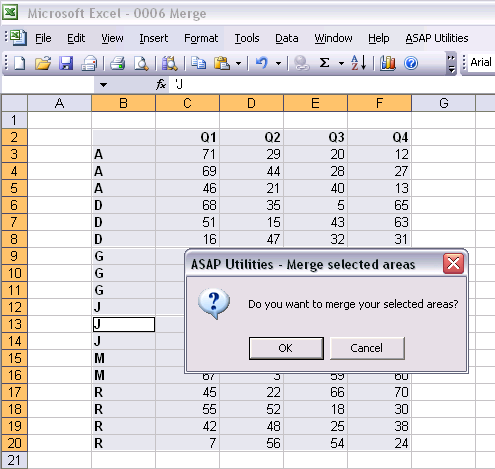Click the Copy icon
This screenshot has height=469, width=495.
coord(199,63)
